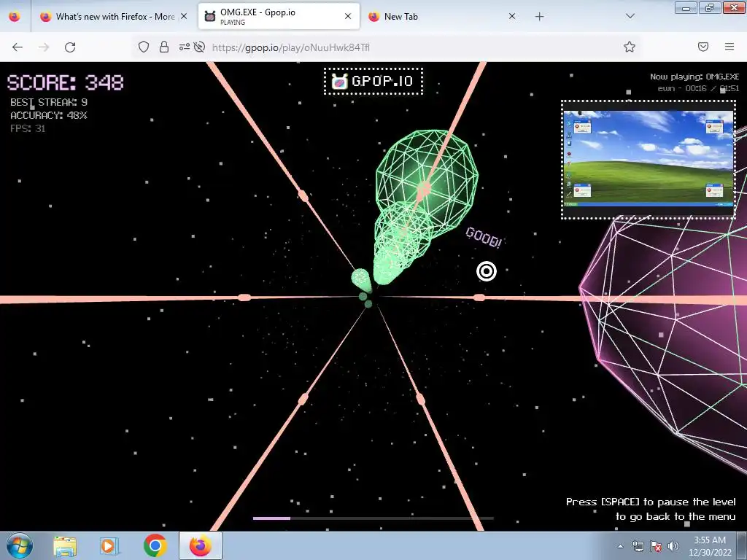Open a new tab with the plus button
Screen dimensions: 747x560
click(x=539, y=17)
